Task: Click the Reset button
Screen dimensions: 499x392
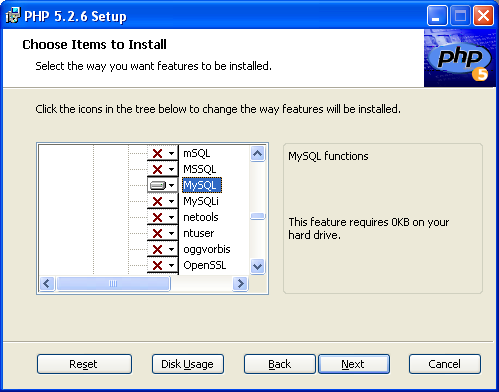Action: coord(84,364)
